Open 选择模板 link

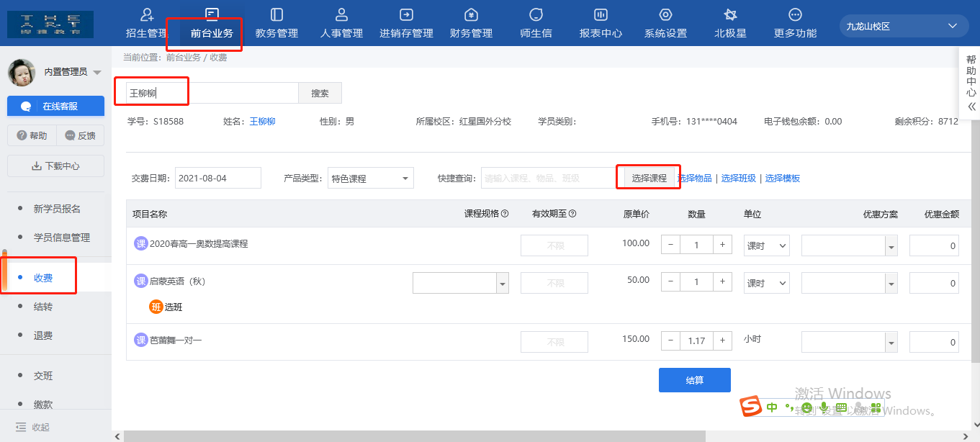pyautogui.click(x=783, y=179)
